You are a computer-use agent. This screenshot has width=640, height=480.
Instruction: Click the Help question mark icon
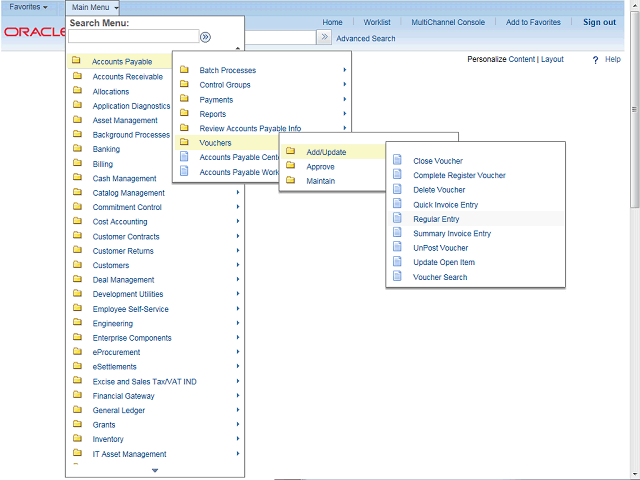click(595, 60)
